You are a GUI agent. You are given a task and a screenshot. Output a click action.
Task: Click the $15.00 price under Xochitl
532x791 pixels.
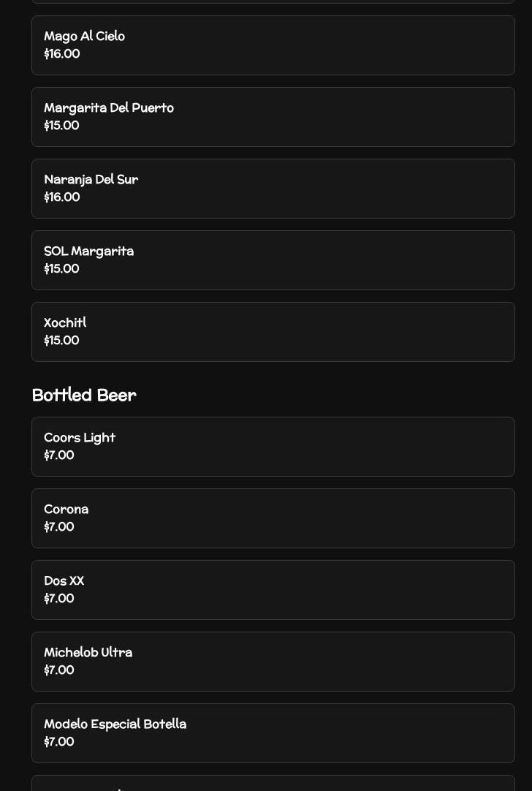point(61,340)
